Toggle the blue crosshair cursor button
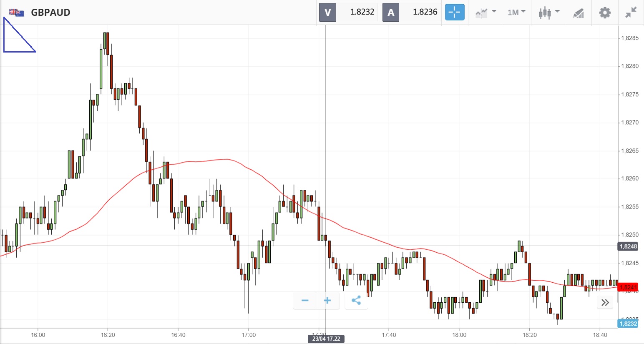This screenshot has height=344, width=644. 454,12
